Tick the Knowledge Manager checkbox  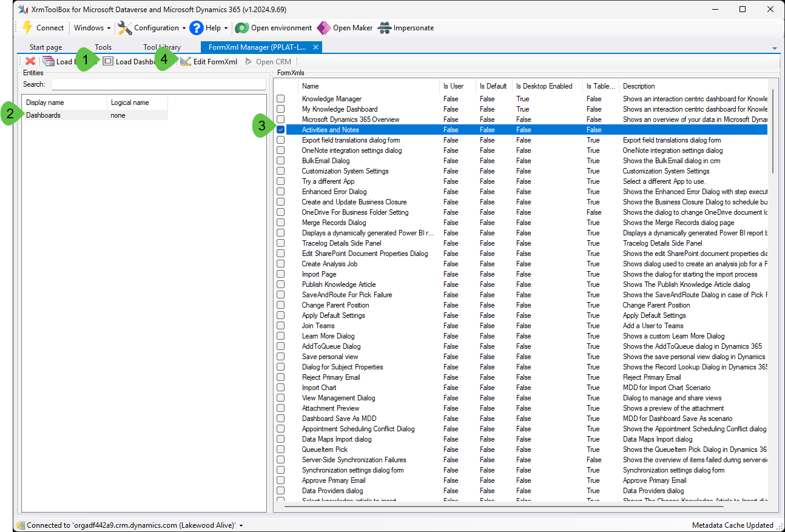click(x=281, y=99)
